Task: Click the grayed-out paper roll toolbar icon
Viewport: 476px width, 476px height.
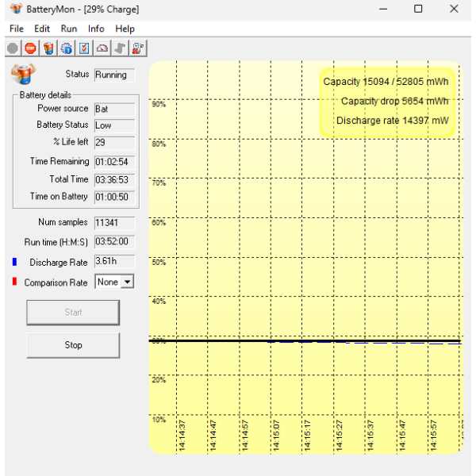Action: pos(120,48)
